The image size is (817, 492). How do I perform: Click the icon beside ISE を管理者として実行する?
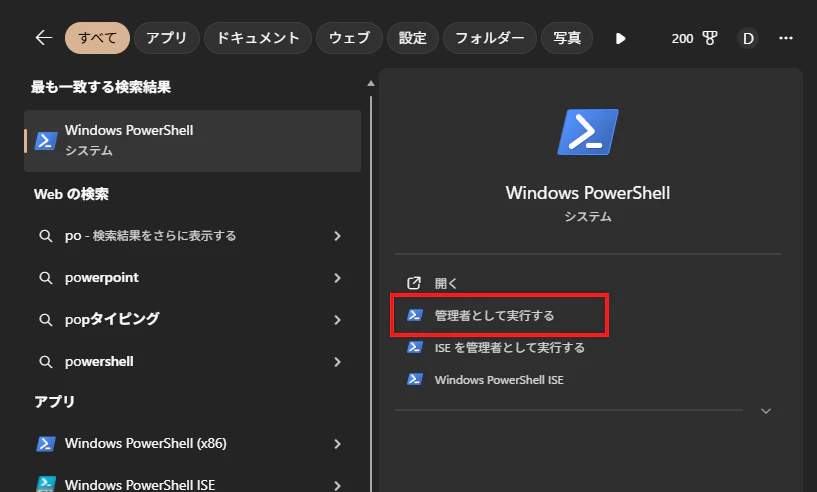tap(415, 348)
